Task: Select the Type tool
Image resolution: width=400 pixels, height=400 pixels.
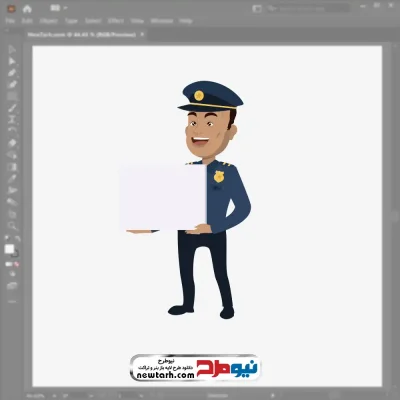Action: [12, 120]
